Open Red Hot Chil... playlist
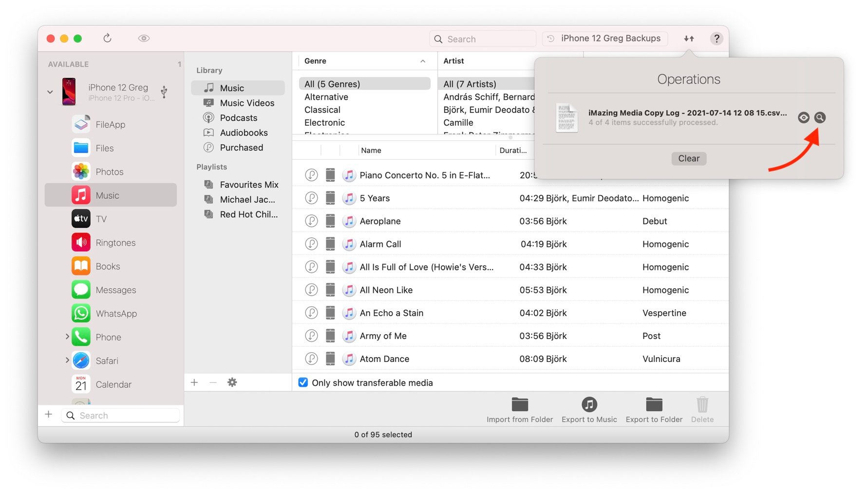The image size is (868, 493). click(x=238, y=214)
